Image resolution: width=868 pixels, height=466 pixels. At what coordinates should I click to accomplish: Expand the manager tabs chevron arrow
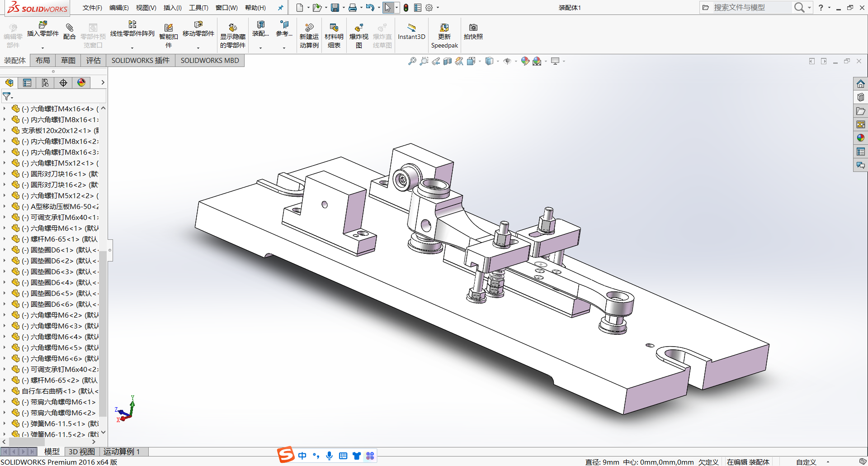[x=103, y=82]
